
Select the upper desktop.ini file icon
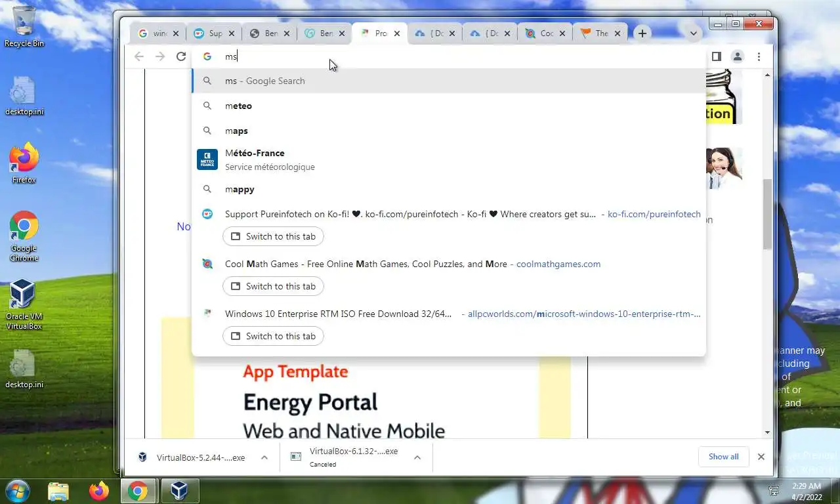point(24,96)
